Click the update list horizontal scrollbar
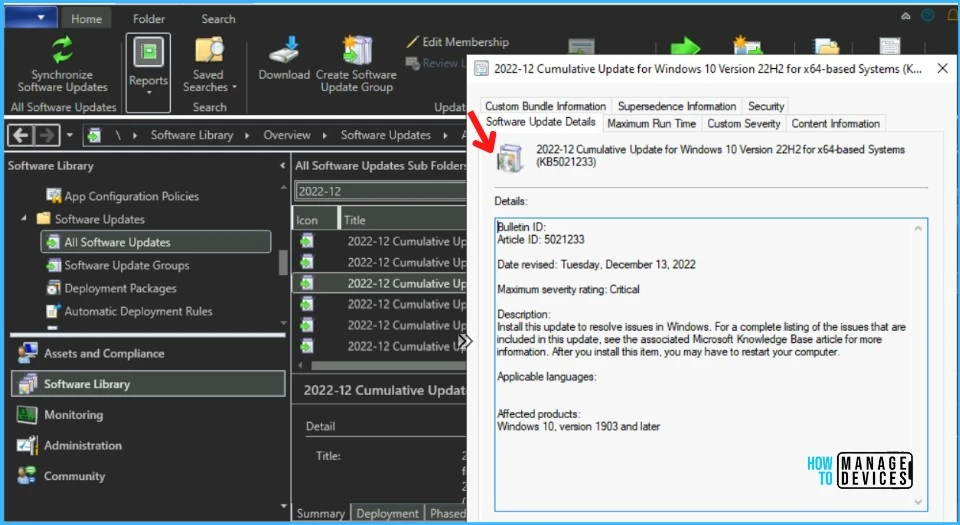This screenshot has height=525, width=960. [x=388, y=365]
